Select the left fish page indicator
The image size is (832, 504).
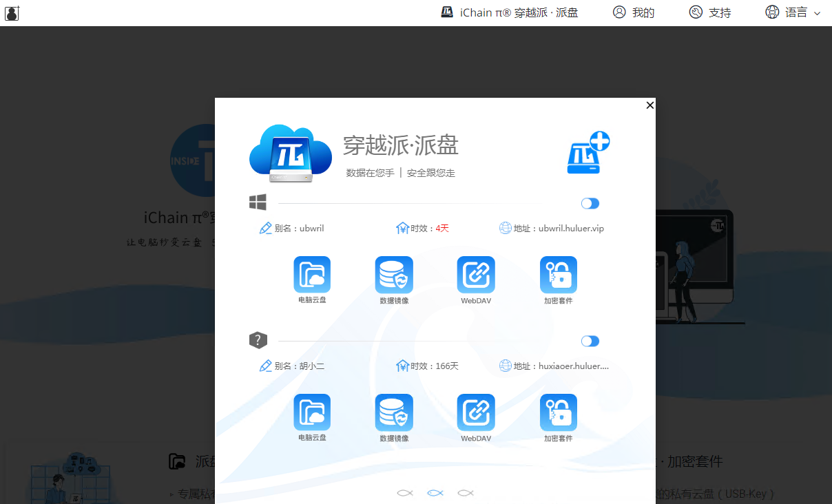[405, 493]
